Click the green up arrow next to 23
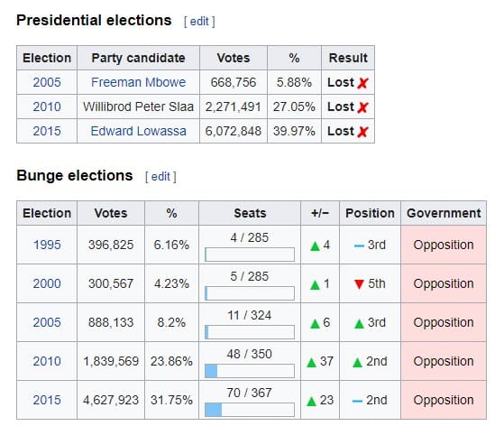The height and width of the screenshot is (426, 504). 311,402
